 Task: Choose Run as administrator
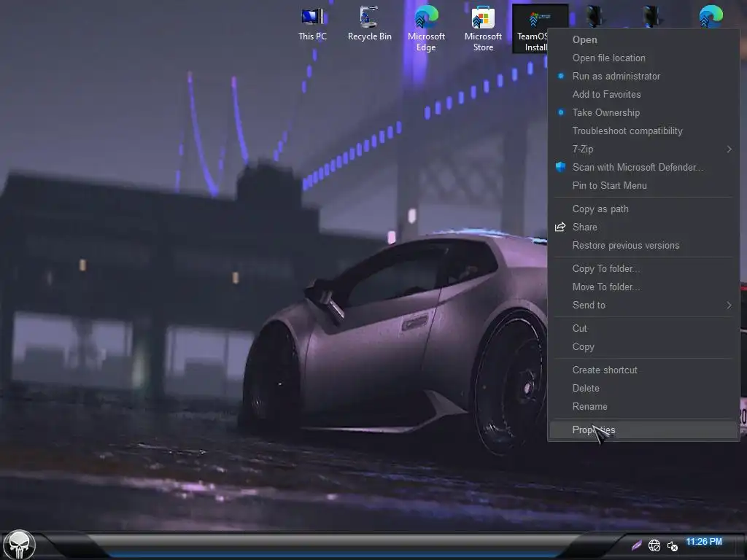point(643,76)
